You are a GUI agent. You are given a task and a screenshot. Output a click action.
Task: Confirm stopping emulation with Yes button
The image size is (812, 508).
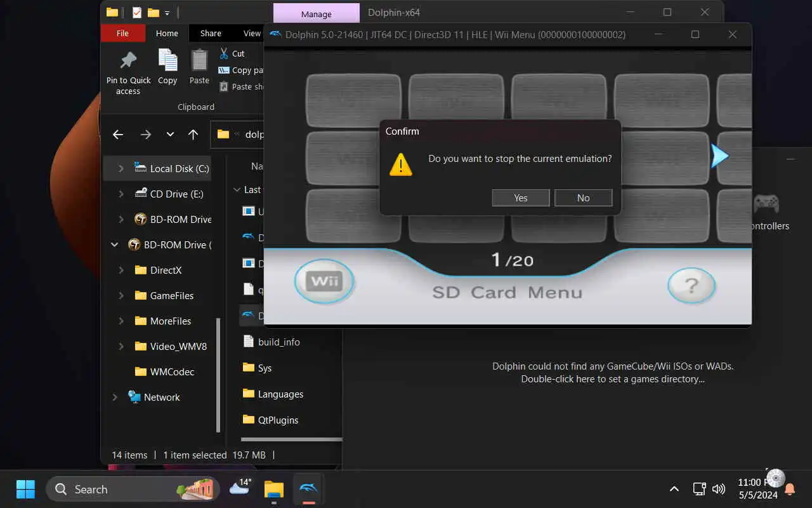521,198
